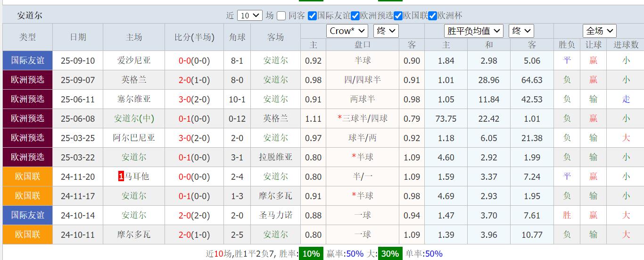Image resolution: width=644 pixels, height=260 pixels.
Task: Click the green 30% over rate badge
Action: pos(389,253)
